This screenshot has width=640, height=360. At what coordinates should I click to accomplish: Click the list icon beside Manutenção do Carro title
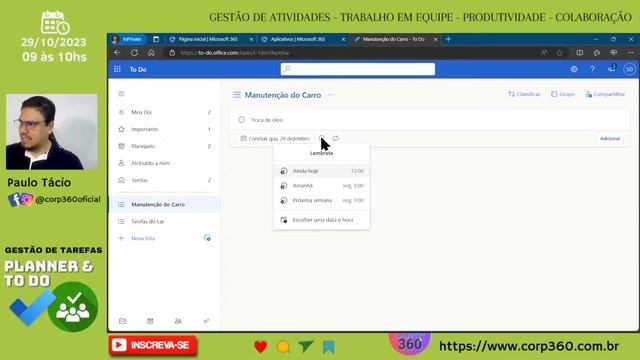click(x=237, y=95)
